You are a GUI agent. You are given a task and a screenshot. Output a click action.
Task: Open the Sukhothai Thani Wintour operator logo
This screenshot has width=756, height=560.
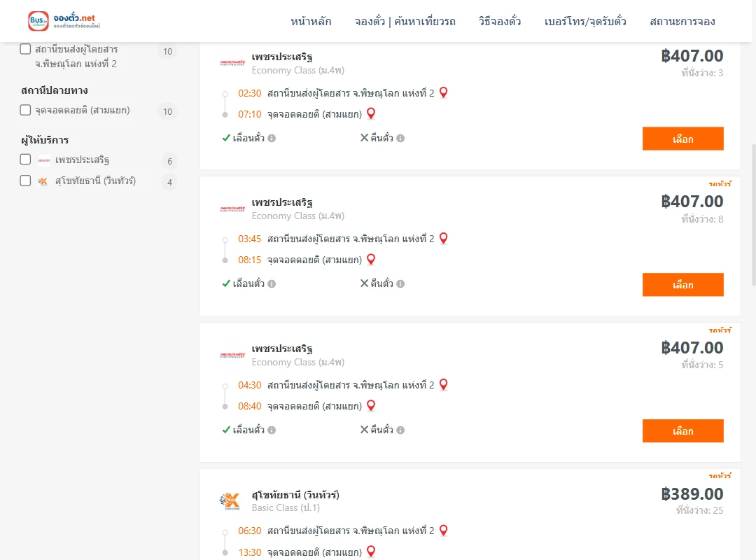pyautogui.click(x=230, y=500)
